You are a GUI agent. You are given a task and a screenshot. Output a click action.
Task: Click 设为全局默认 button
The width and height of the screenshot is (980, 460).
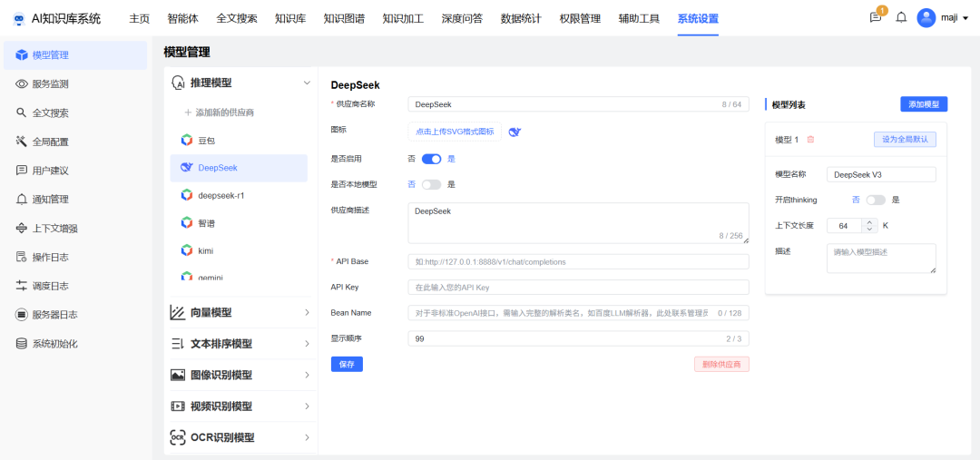pos(905,140)
